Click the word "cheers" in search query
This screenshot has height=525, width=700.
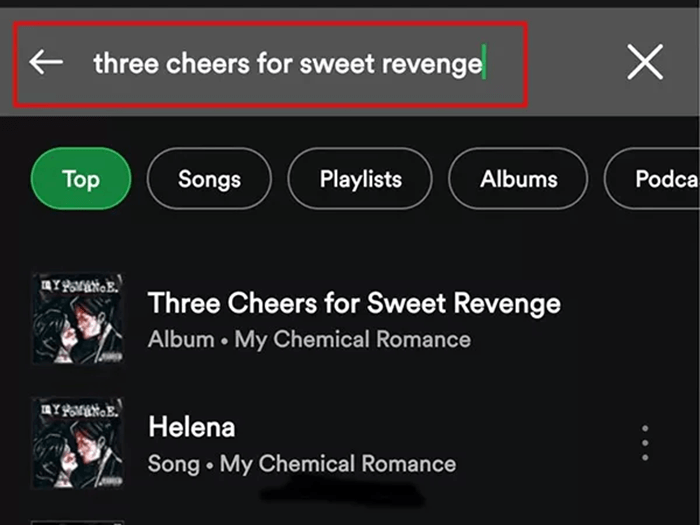point(199,64)
